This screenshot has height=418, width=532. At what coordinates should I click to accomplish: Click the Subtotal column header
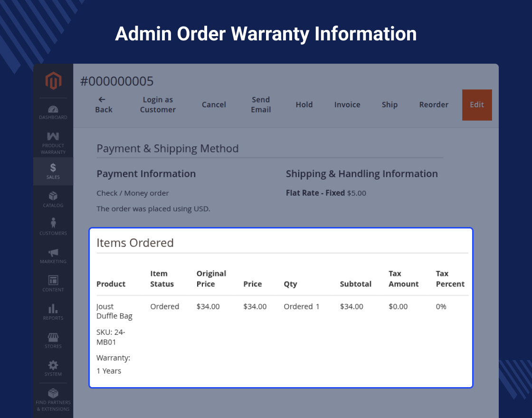point(356,284)
